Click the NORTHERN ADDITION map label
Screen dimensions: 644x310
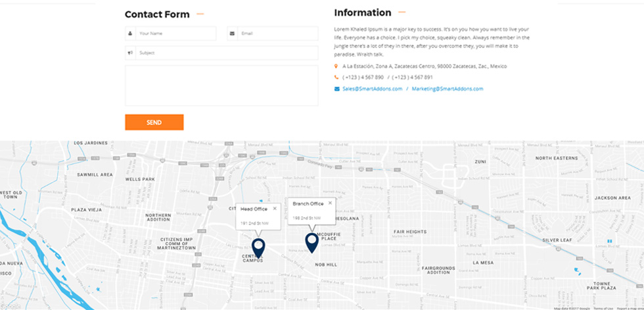(158, 217)
